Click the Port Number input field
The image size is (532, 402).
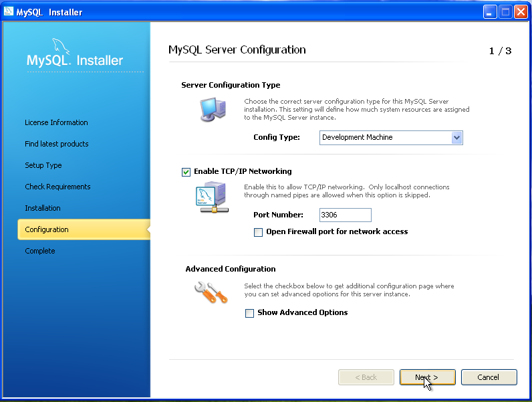point(345,215)
